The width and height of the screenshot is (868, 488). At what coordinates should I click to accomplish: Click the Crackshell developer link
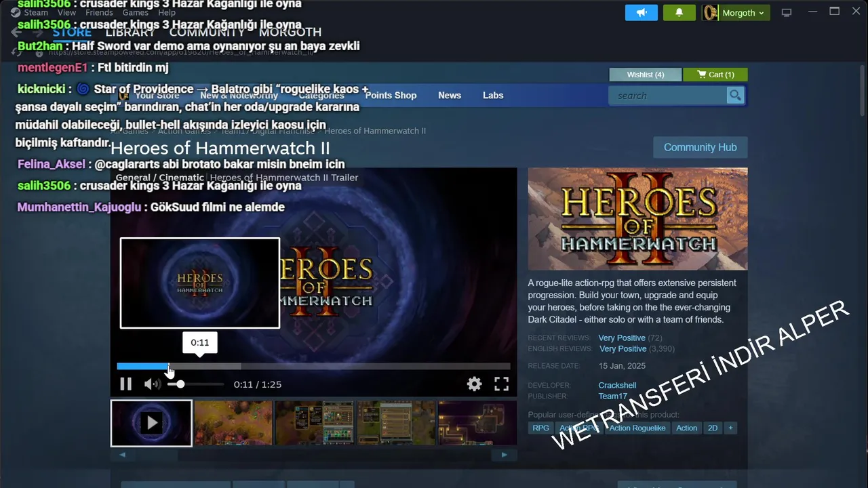tap(617, 385)
